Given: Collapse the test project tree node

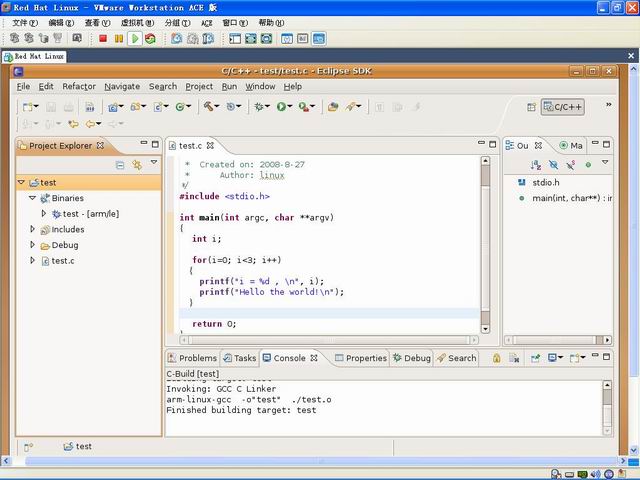Looking at the screenshot, I should 21,182.
